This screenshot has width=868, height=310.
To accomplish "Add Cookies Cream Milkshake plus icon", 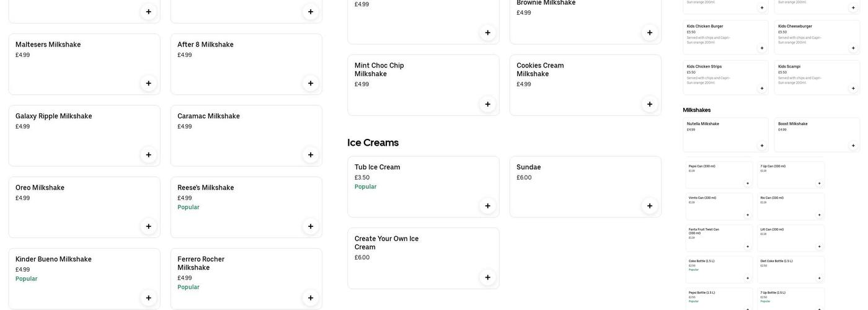I will 650,104.
